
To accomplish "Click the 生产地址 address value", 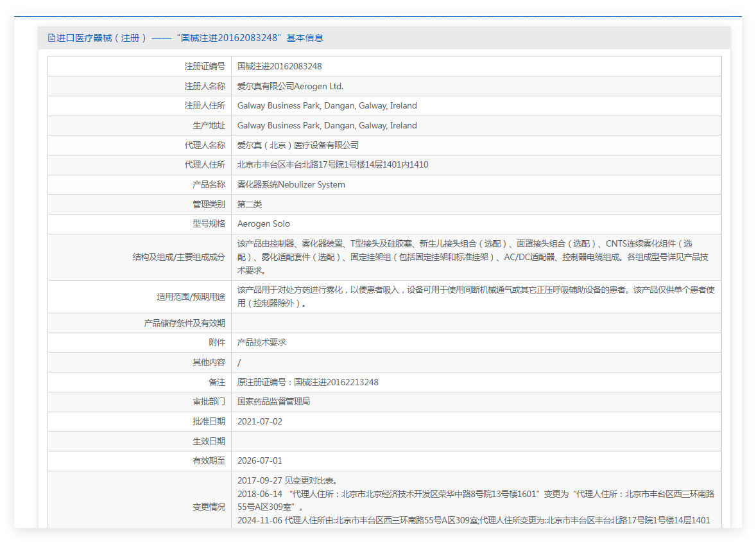I will [327, 125].
